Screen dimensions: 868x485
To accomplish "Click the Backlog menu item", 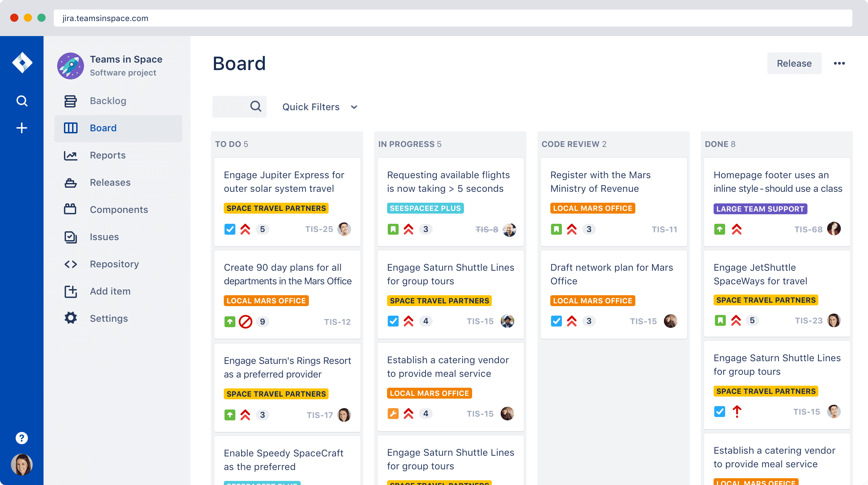I will (108, 100).
